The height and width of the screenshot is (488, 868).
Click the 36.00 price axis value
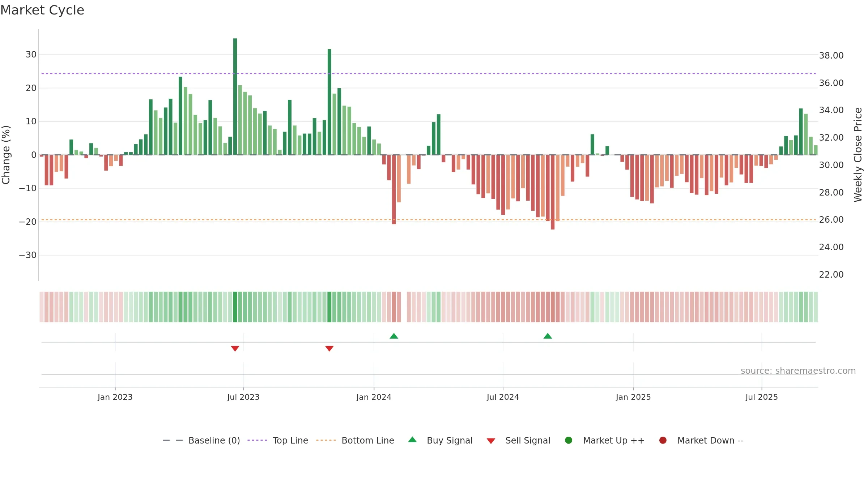pyautogui.click(x=831, y=83)
